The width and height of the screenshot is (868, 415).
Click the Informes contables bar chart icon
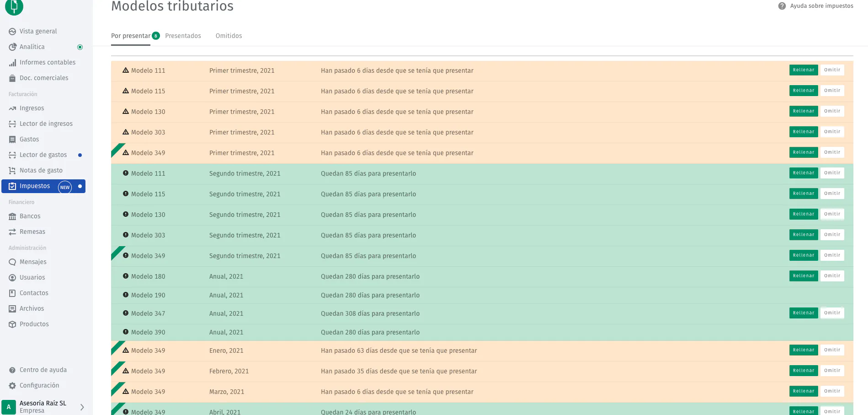12,63
